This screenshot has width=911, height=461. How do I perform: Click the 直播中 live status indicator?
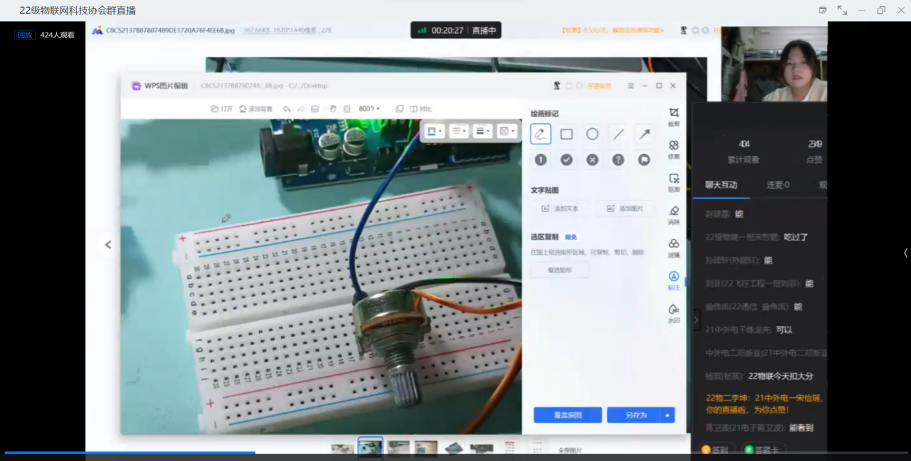[484, 30]
